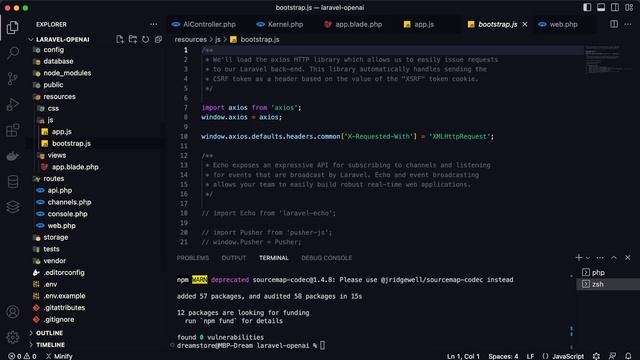Select the zsh terminal instance
The image size is (640, 360).
pos(608,284)
